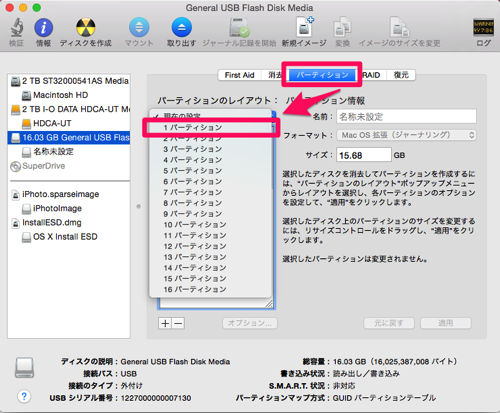Select 2 TB I-O DATA HDCA-UT disk

point(69,109)
